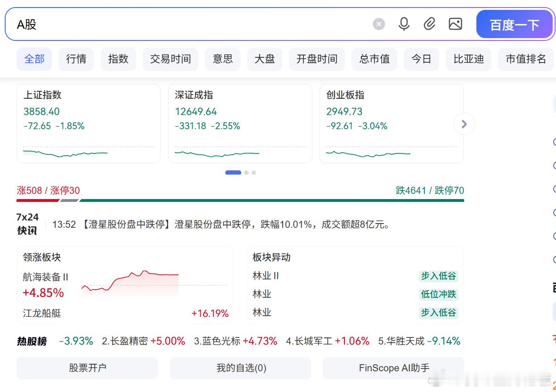
Task: Click the green falling portion of the bar
Action: coord(271,200)
